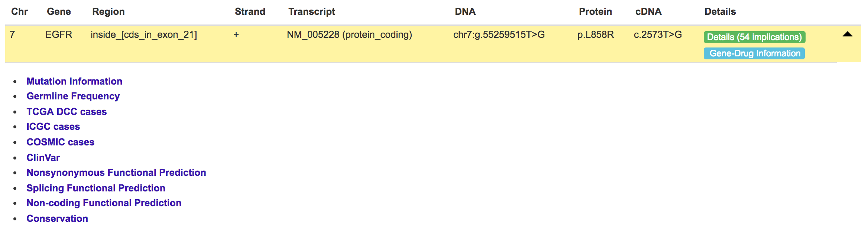Open Splicing Functional Prediction link
Screen dimensions: 868x230
tap(96, 188)
